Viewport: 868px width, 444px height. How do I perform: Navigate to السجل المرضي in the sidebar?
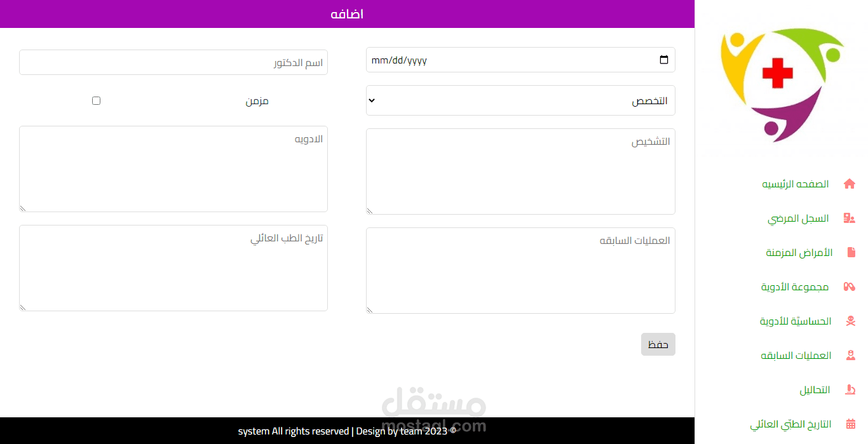coord(798,218)
